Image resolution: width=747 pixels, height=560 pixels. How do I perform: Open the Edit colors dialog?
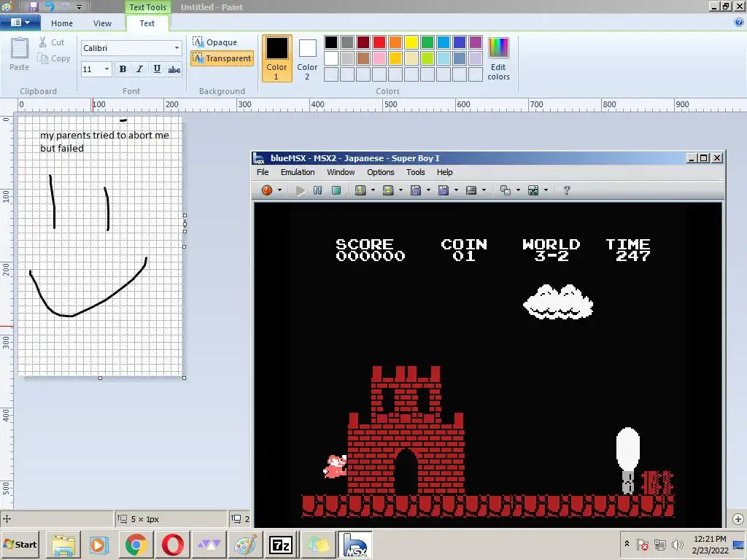point(498,58)
